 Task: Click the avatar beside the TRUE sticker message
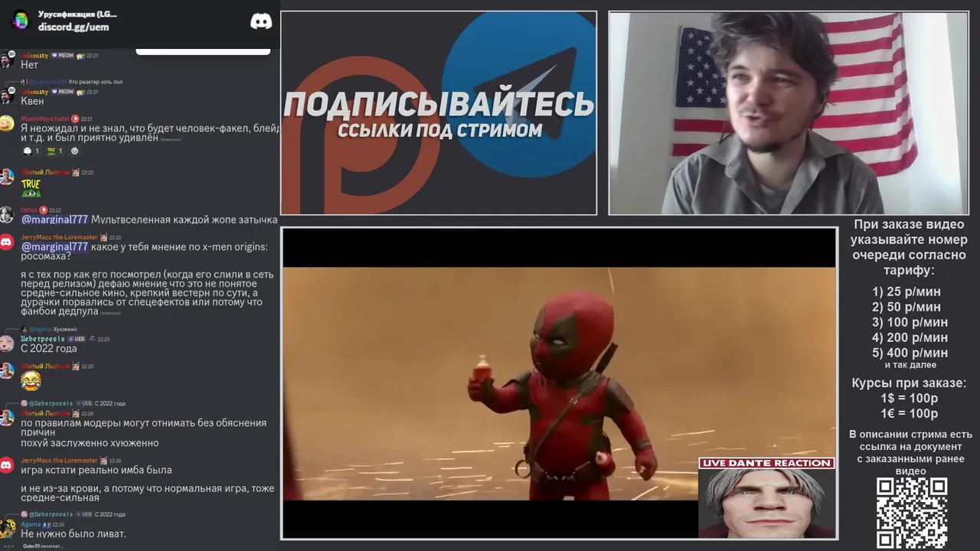point(6,177)
